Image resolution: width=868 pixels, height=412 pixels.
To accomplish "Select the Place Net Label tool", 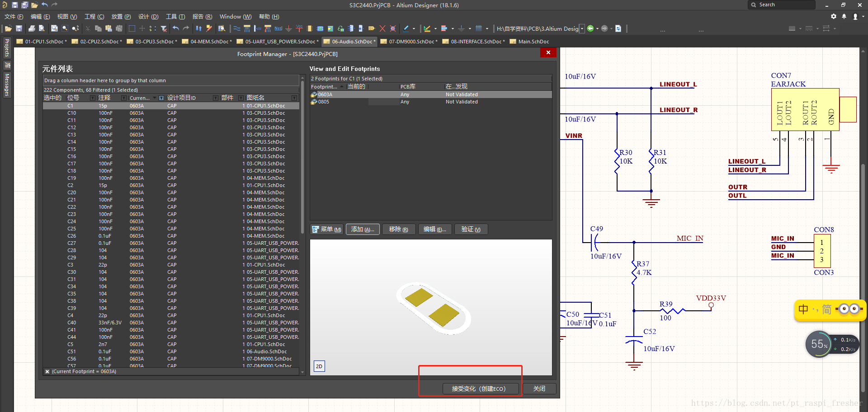I will [278, 28].
